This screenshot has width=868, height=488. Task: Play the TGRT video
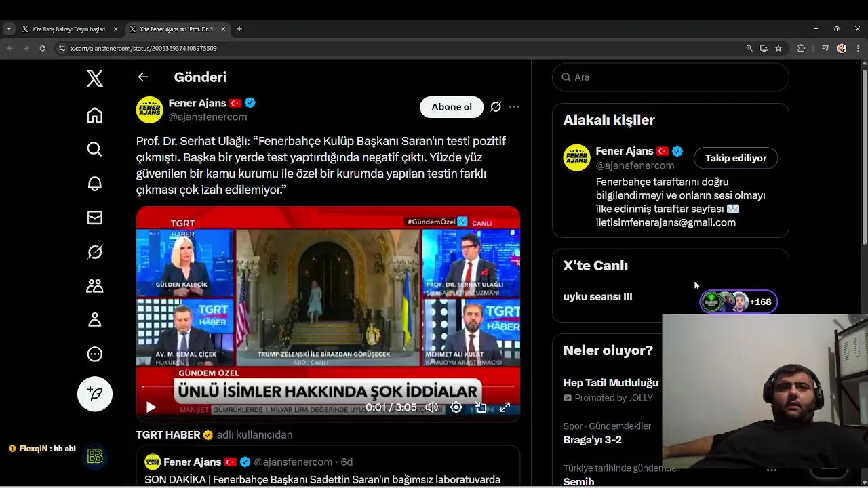(x=151, y=407)
